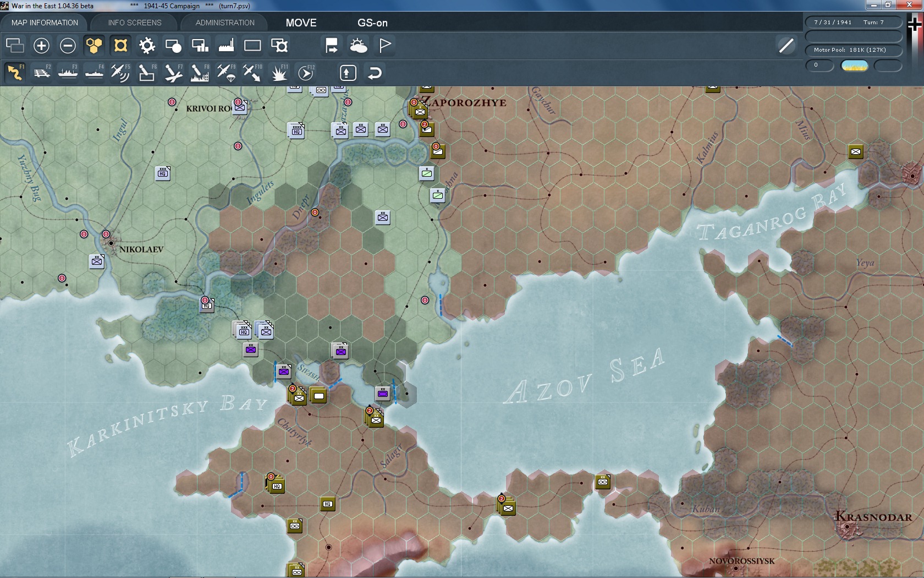
Task: Select the F1 move mode icon
Action: pos(15,73)
